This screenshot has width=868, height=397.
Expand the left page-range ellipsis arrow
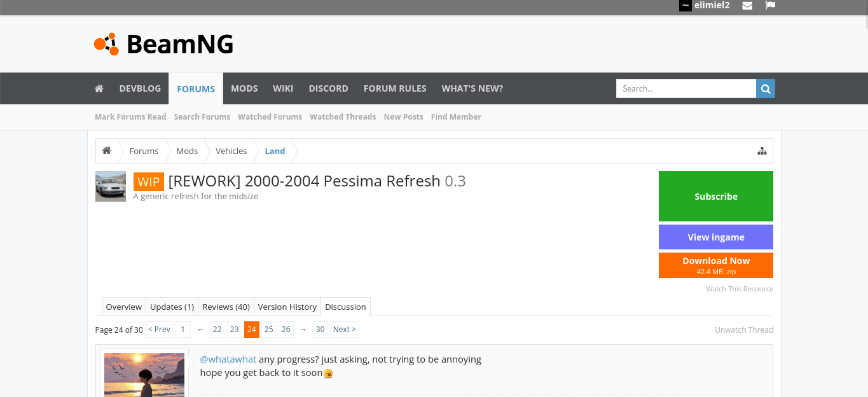coord(200,330)
